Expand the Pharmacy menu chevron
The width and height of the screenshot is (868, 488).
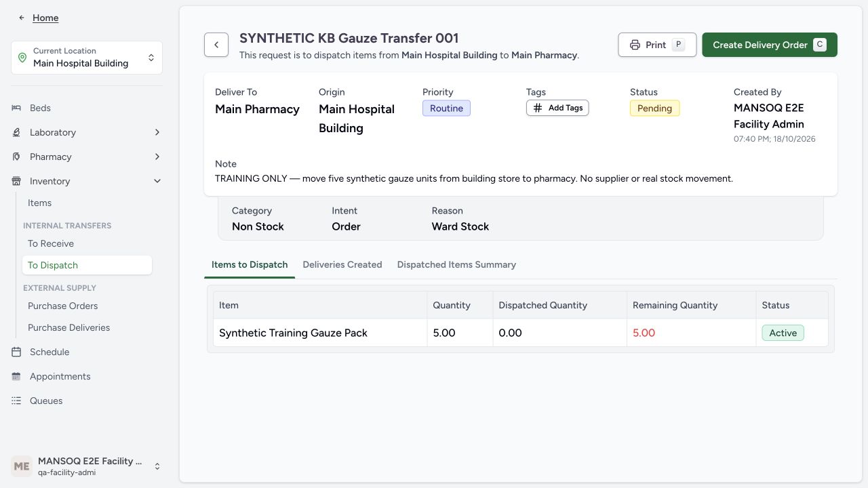click(x=157, y=157)
